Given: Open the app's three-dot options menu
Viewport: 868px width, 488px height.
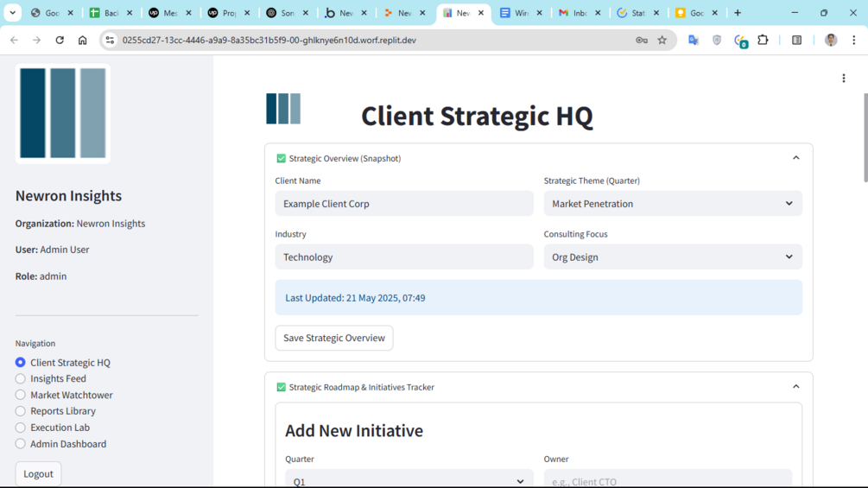Looking at the screenshot, I should [x=844, y=79].
